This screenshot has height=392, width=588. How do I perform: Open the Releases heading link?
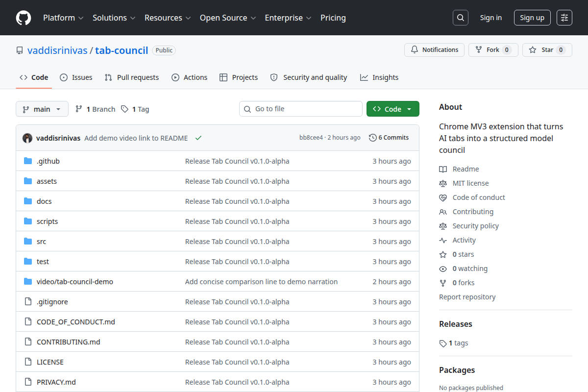point(456,324)
